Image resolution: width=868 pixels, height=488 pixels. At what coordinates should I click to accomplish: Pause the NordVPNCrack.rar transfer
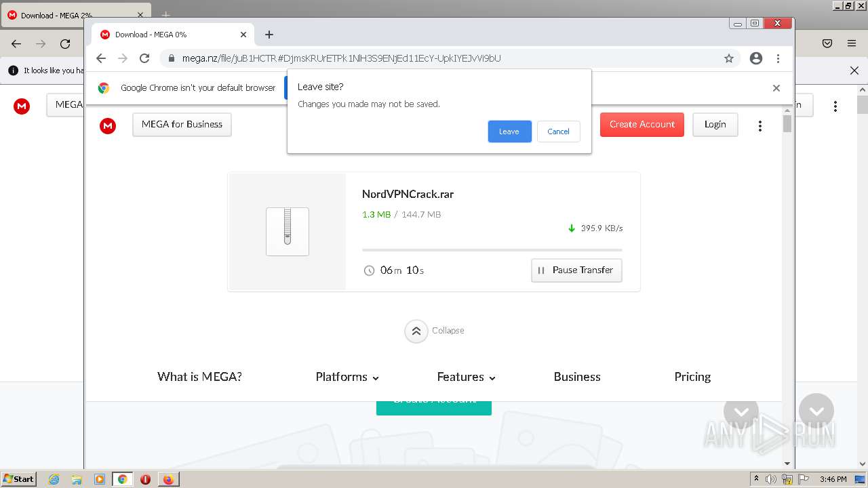tap(576, 270)
